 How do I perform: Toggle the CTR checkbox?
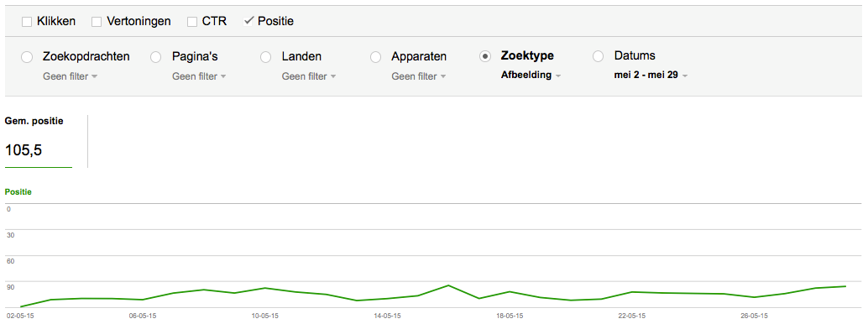(192, 22)
